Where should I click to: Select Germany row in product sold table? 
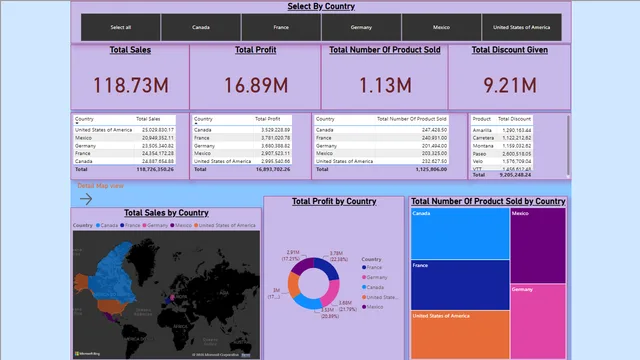[x=381, y=146]
